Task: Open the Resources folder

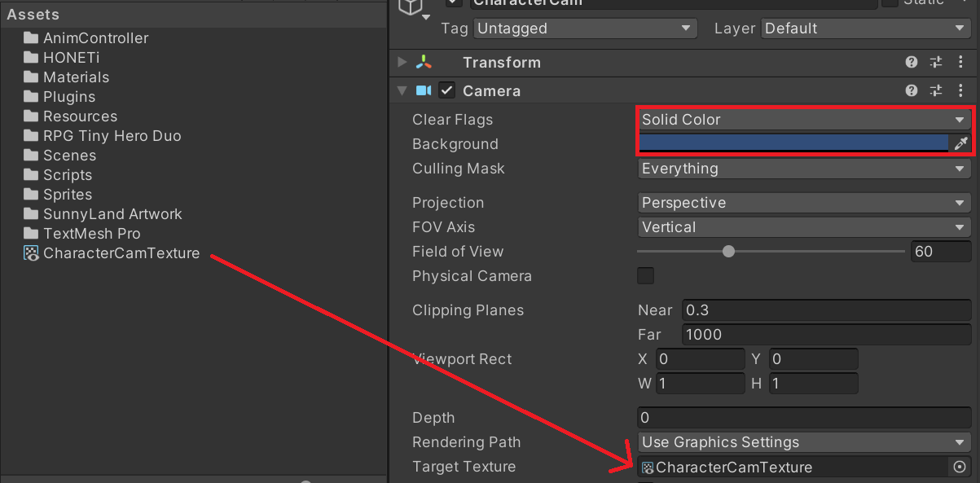Action: [x=71, y=116]
